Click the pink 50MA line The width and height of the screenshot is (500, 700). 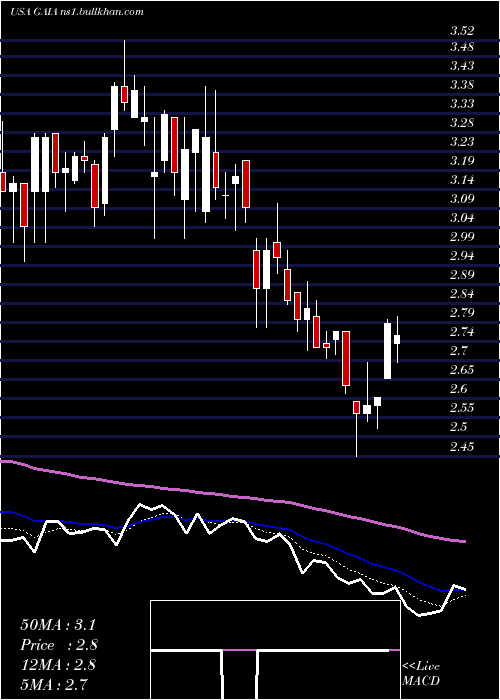click(x=232, y=496)
